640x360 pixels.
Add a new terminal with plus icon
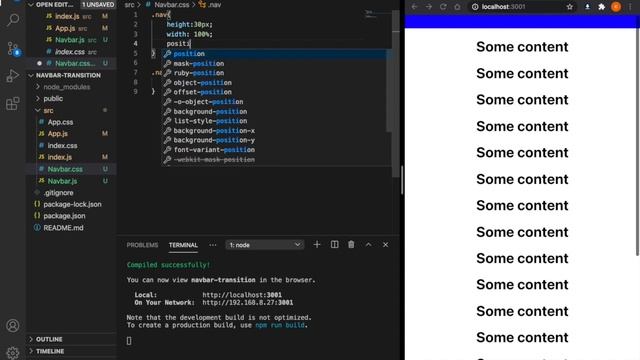pos(317,244)
